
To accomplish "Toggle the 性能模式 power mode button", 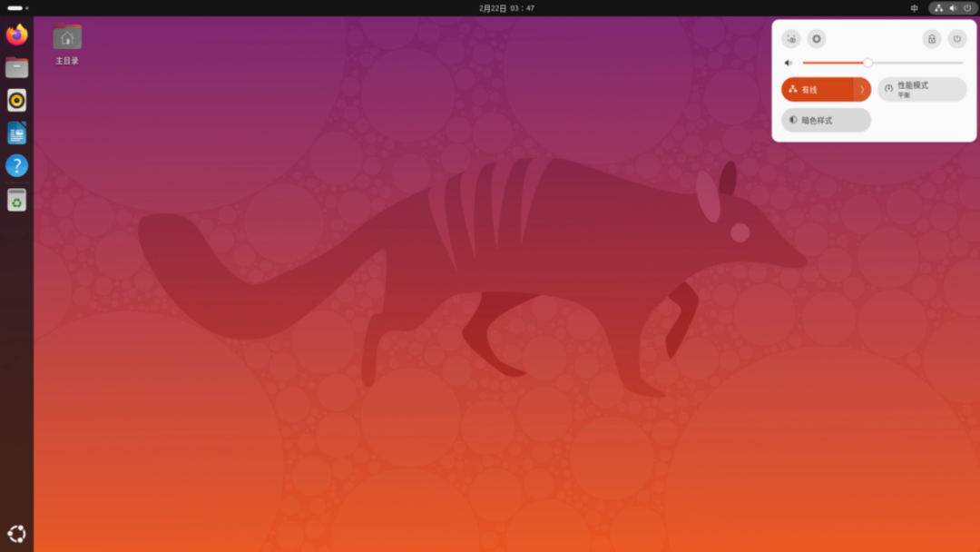I will [x=922, y=89].
